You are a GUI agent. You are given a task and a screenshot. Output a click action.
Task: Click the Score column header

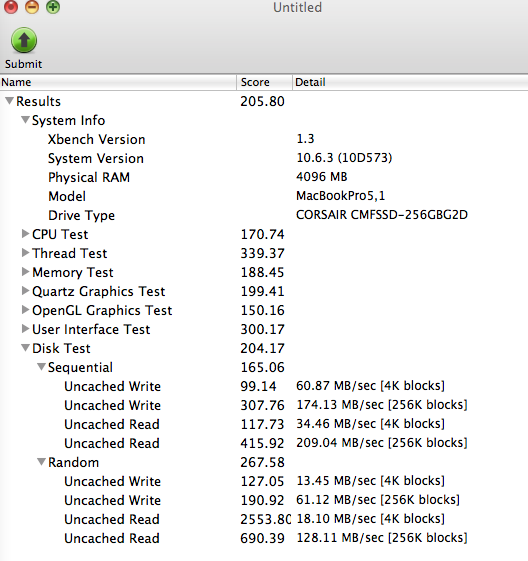point(264,82)
